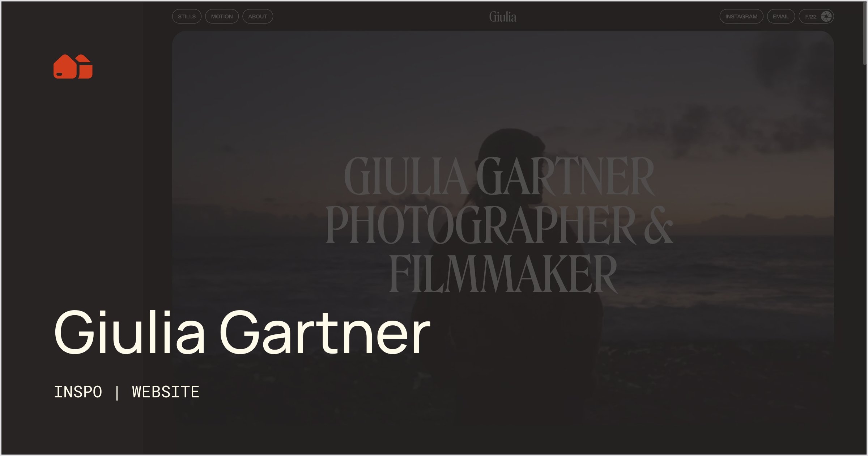Click the Email pill in the header
868x456 pixels.
coord(781,16)
